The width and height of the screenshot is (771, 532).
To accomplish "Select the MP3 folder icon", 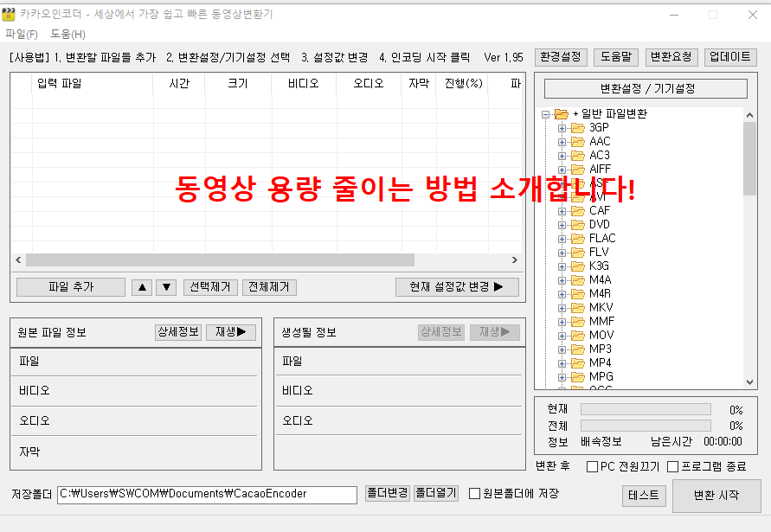I will (576, 349).
